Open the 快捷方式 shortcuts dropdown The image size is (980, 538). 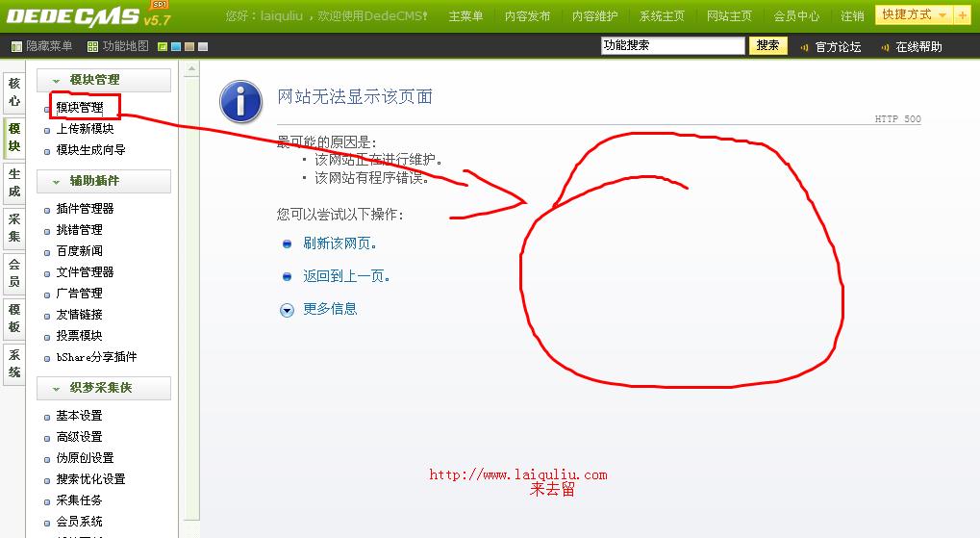915,15
